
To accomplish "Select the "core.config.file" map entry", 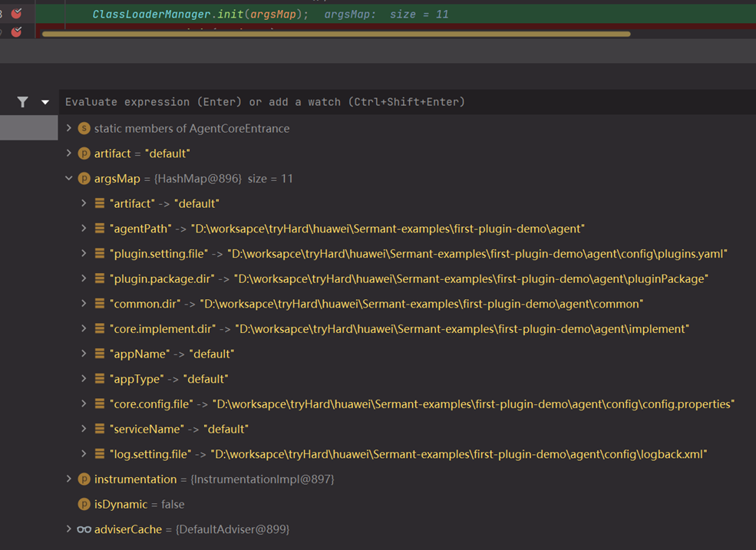I will (422, 404).
